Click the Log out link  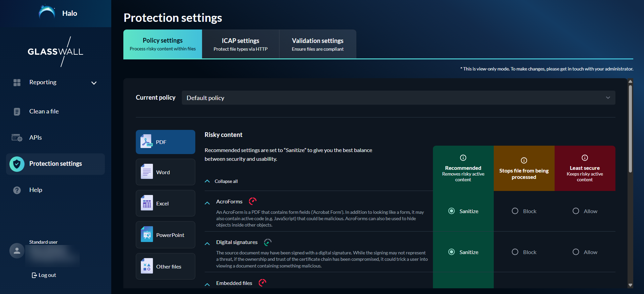click(44, 275)
